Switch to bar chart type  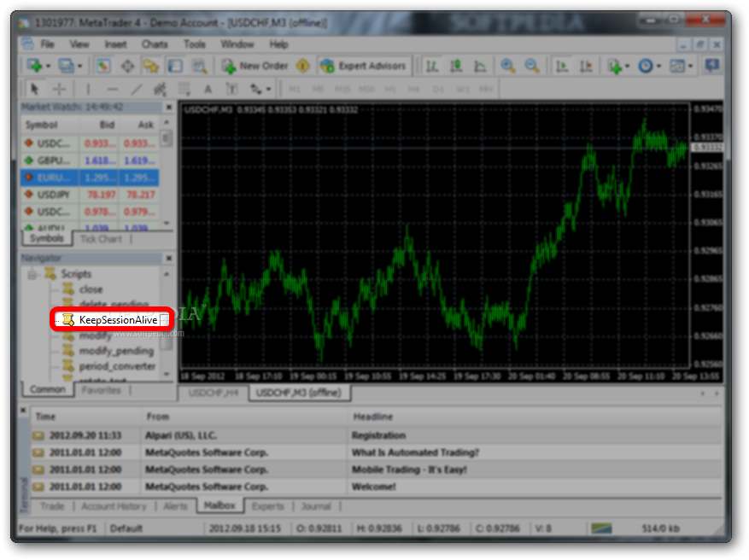432,66
